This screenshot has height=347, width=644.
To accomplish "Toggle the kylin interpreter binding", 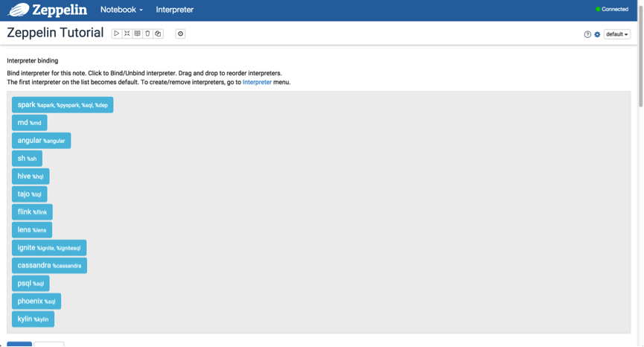I will coord(33,319).
